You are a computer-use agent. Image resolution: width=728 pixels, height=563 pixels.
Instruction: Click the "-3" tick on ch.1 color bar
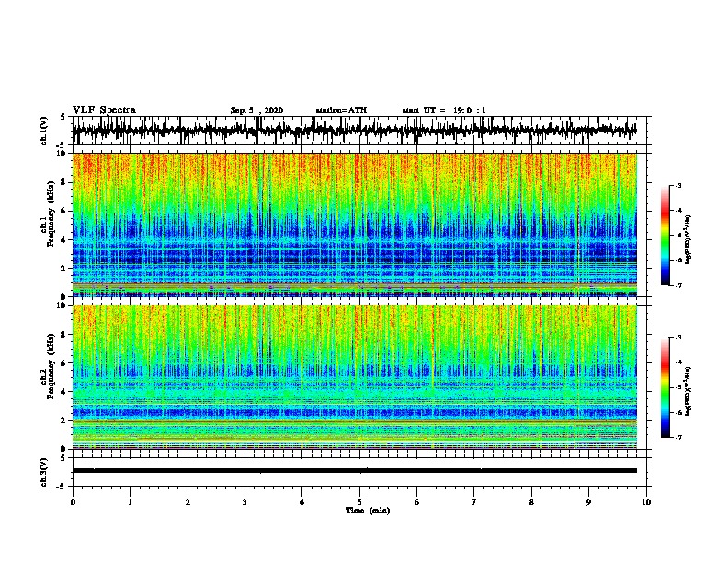tap(677, 185)
